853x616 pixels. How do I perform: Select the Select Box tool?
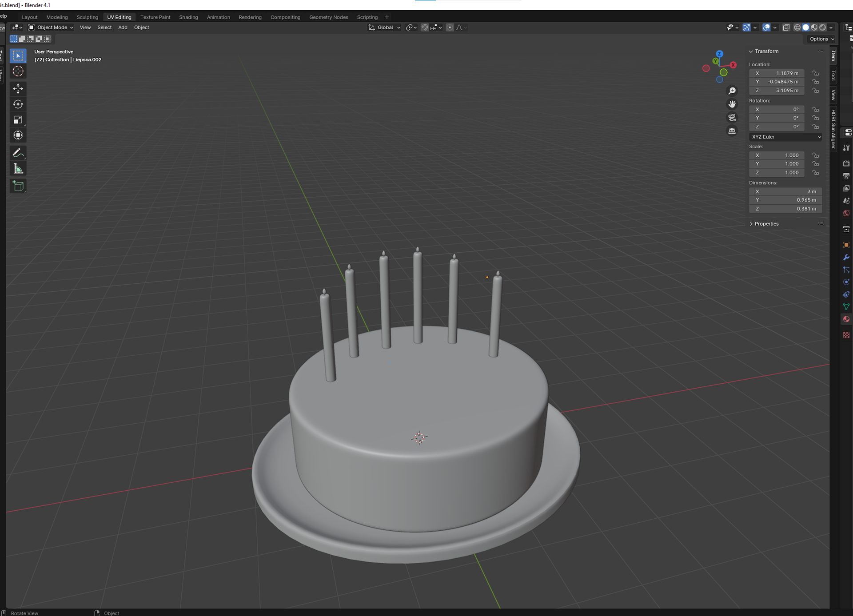[18, 56]
